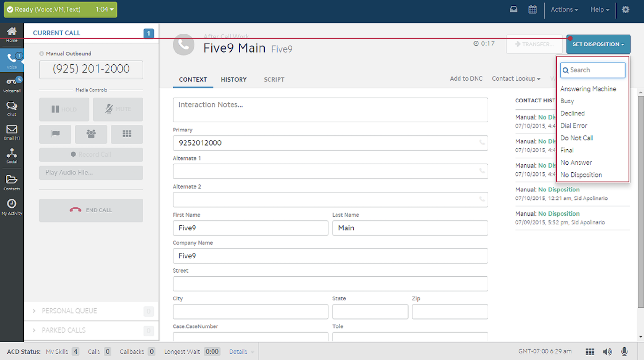Click the END CALL button

pos(91,210)
